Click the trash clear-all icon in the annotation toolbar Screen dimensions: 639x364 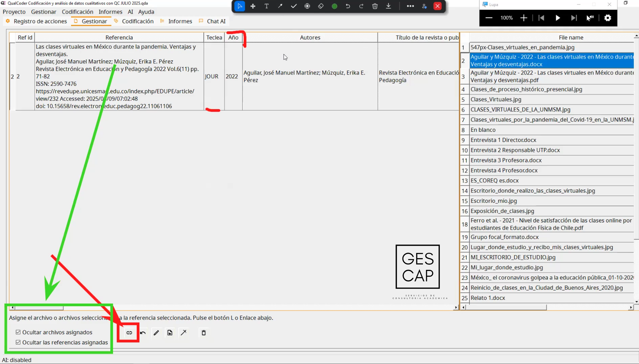click(x=375, y=6)
